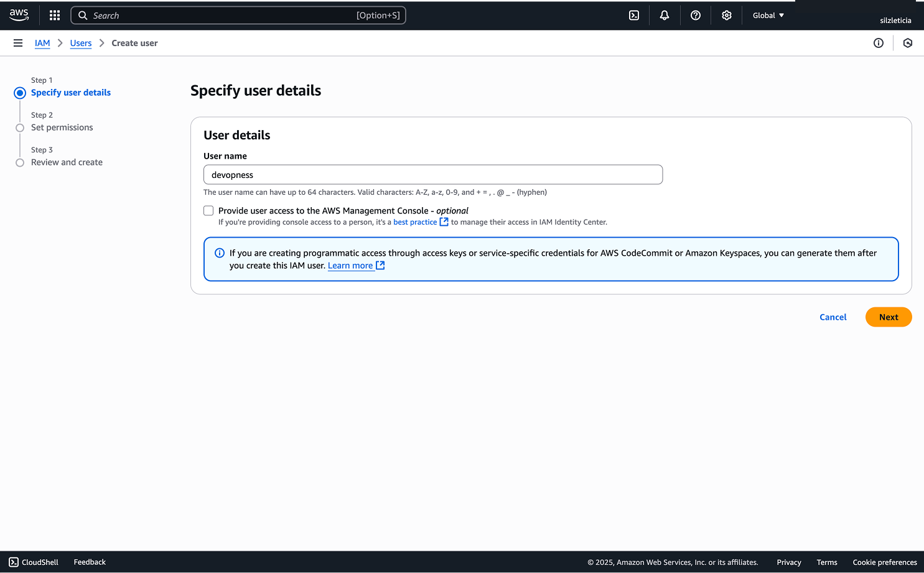Open the info panel circle icon
The image size is (924, 573).
(x=879, y=43)
